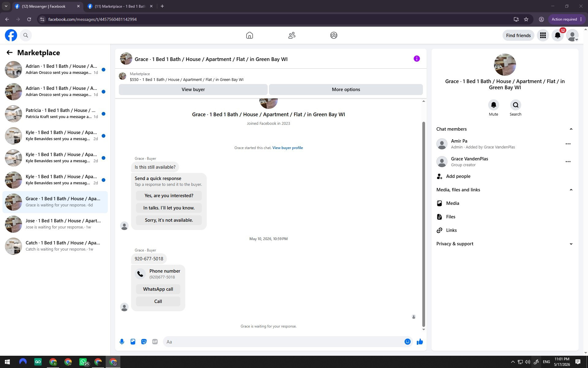Collapse the Chat members section
The width and height of the screenshot is (588, 368).
pos(571,129)
